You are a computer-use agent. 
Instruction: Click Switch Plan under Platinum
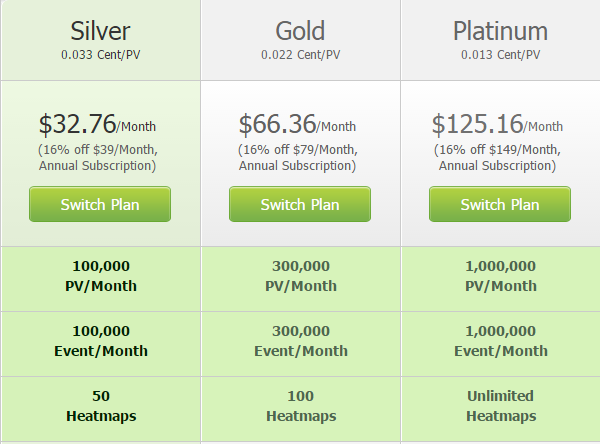click(x=500, y=204)
